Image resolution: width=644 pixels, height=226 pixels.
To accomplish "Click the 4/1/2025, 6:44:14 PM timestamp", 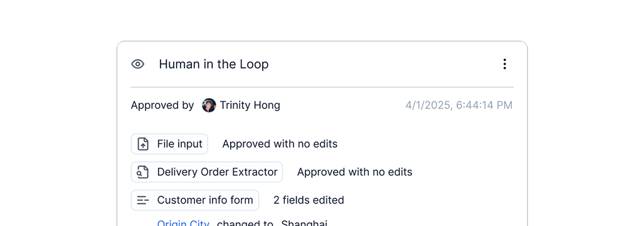I will (x=459, y=105).
